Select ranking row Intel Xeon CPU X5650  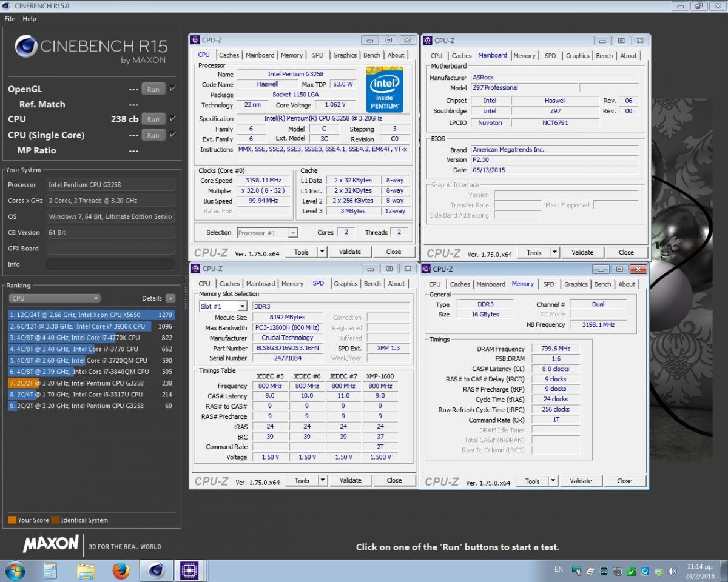[92, 315]
